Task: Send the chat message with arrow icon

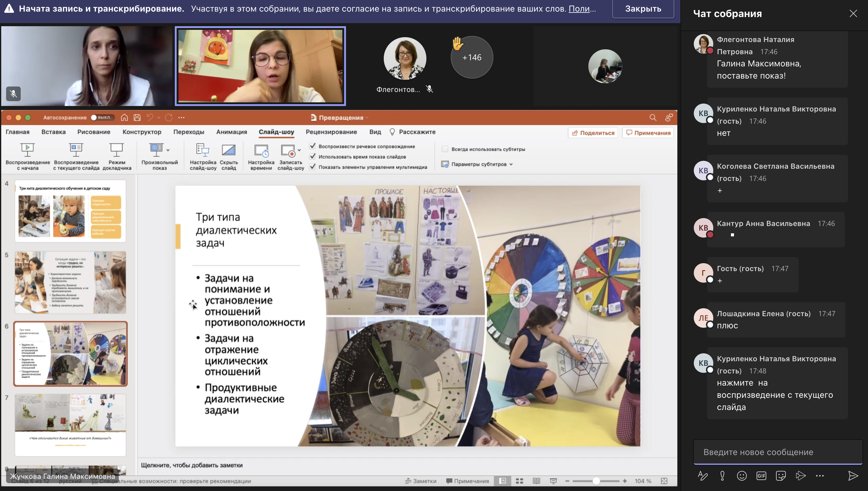Action: pos(853,476)
